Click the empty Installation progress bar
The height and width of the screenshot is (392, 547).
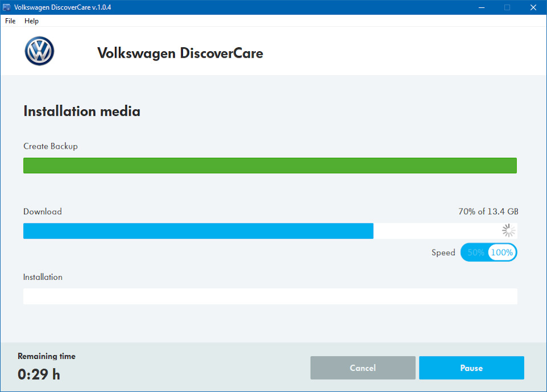point(270,296)
